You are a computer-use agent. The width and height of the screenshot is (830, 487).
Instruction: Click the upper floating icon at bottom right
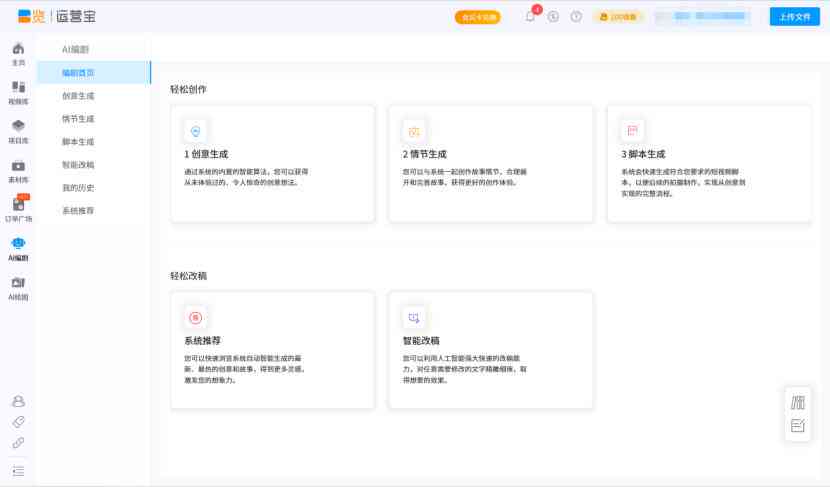pos(798,403)
